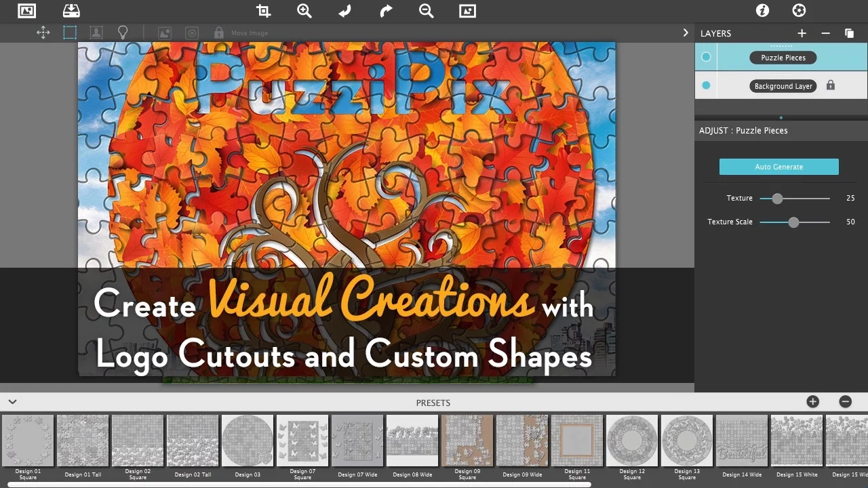Click the greyed add image icon
Viewport: 868px width, 488px height.
(164, 33)
